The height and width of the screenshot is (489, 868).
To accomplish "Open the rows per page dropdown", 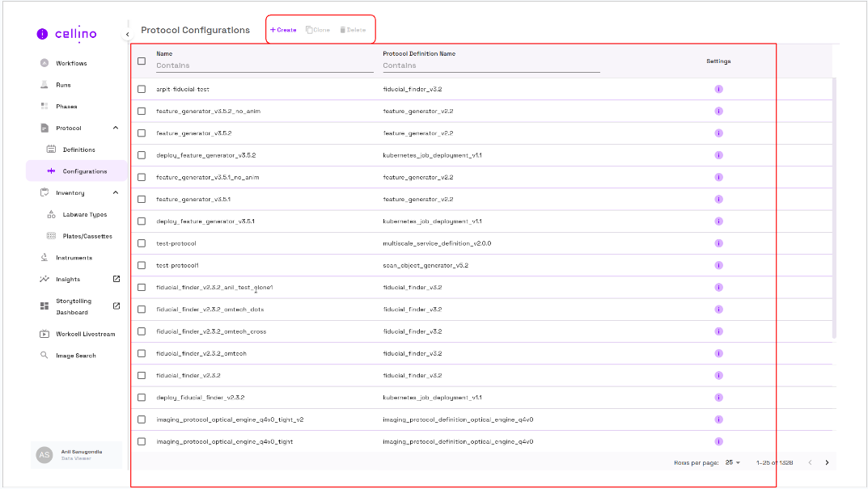I will pos(732,462).
